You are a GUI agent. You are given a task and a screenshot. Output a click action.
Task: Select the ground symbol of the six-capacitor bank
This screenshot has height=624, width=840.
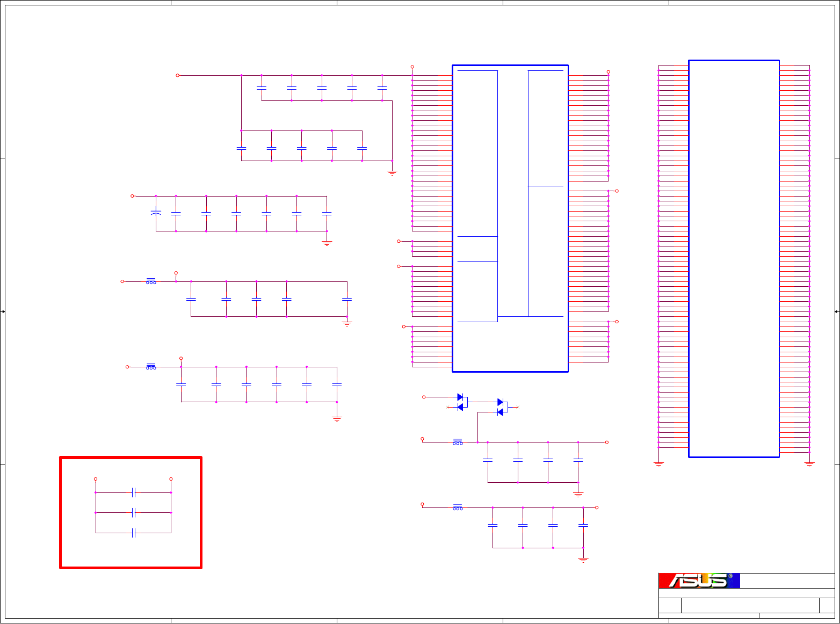pyautogui.click(x=337, y=419)
